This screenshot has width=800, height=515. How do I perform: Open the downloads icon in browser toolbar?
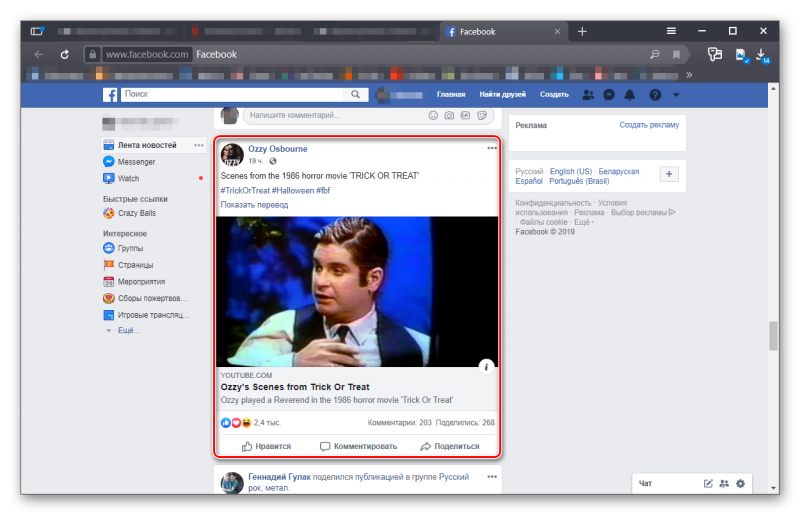[x=761, y=54]
